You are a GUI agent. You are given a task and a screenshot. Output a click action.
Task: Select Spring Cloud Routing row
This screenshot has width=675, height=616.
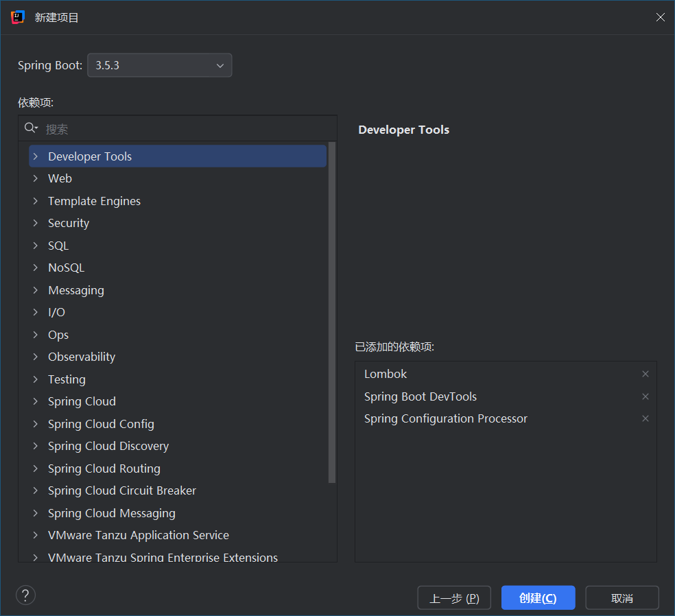pyautogui.click(x=178, y=469)
